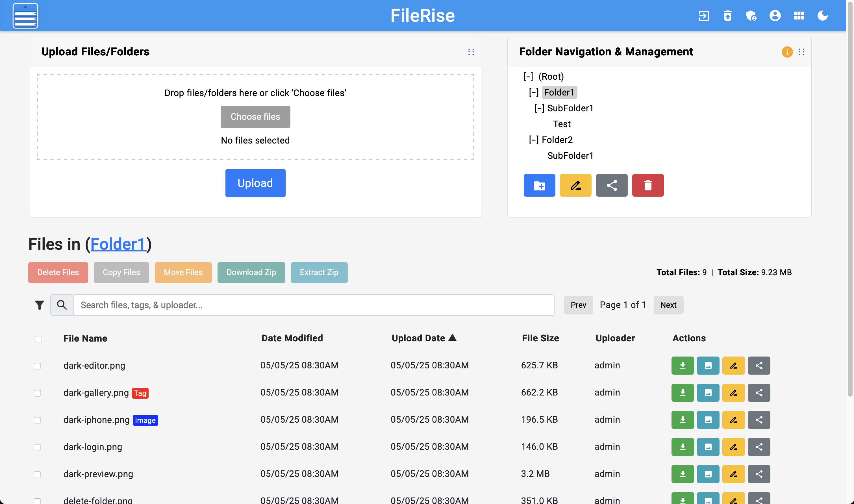Sort by the File Size column
Viewport: 854px width, 504px height.
point(540,338)
